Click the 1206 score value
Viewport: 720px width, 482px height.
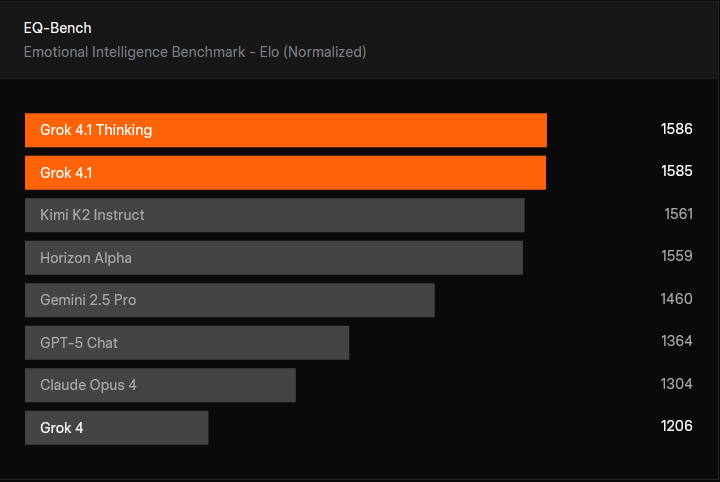[676, 426]
